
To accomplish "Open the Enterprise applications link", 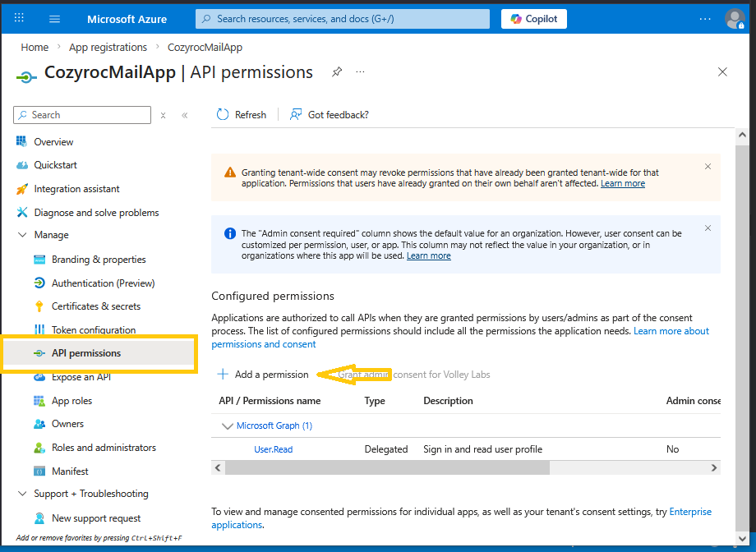I will [x=690, y=512].
